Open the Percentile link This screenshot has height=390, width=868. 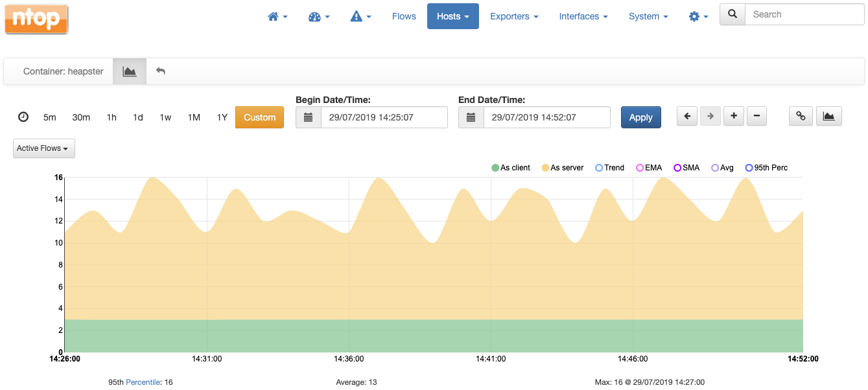(143, 382)
